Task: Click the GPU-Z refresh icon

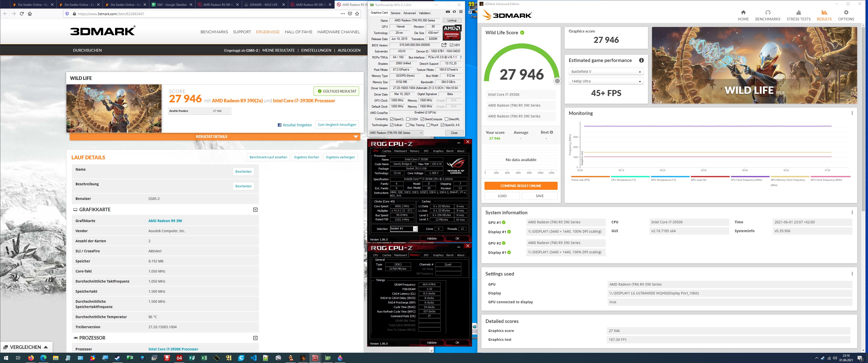Action: (454, 12)
